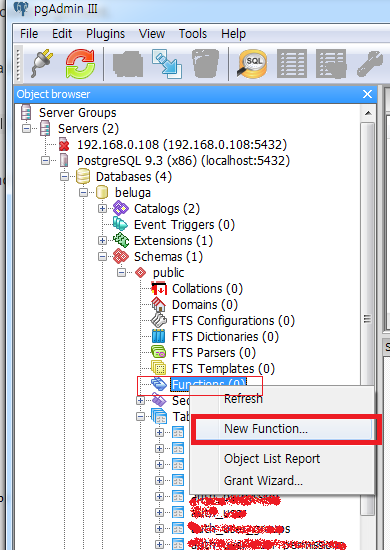The height and width of the screenshot is (550, 390).
Task: Collapse the beluga database node
Action: pos(83,193)
